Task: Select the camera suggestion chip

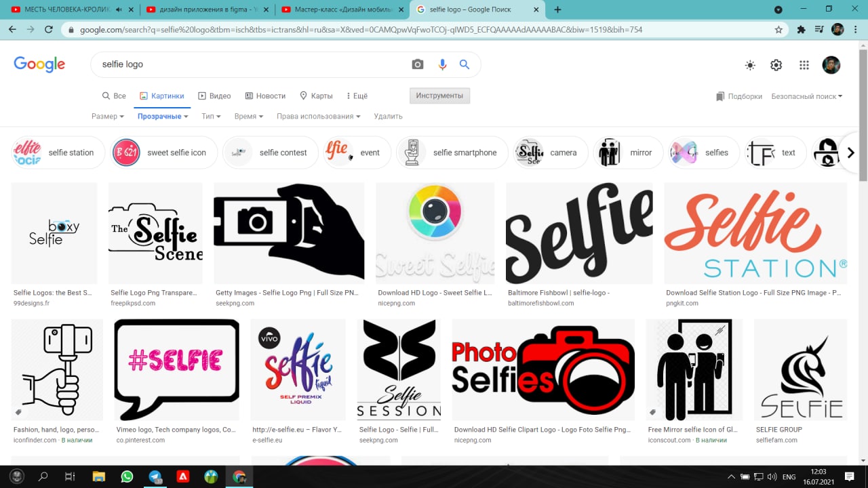Action: 551,152
